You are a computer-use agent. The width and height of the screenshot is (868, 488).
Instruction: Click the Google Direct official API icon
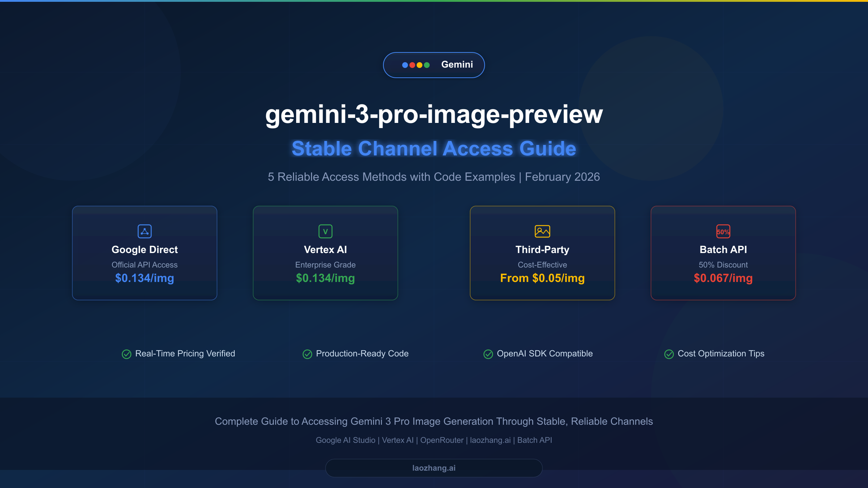pos(144,231)
